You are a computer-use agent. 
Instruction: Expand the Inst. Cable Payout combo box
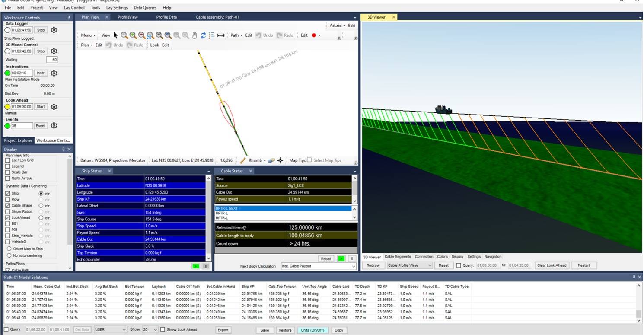point(318,266)
